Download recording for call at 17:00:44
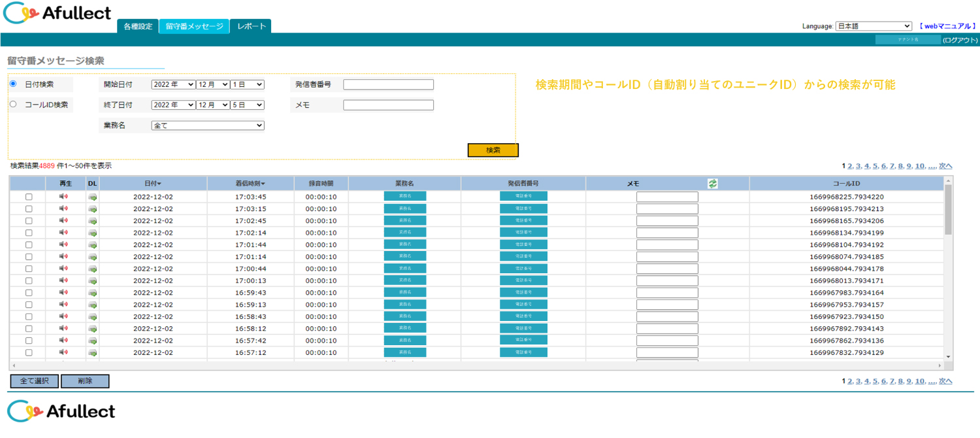Screen dimensions: 980x438 [93, 269]
